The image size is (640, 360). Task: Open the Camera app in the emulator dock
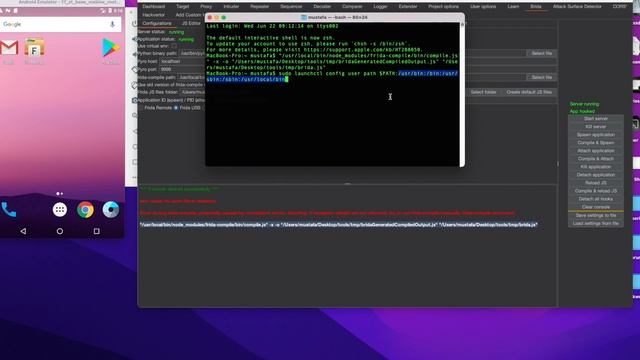(111, 209)
